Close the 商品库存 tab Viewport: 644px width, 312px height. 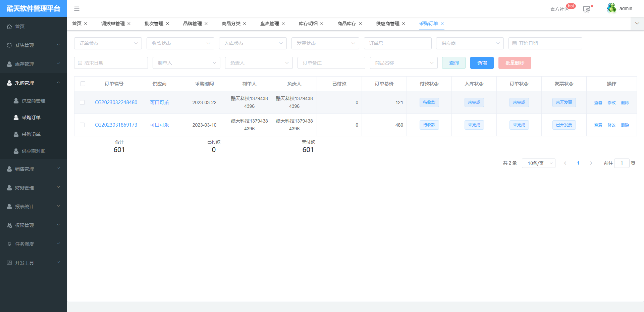pyautogui.click(x=360, y=24)
